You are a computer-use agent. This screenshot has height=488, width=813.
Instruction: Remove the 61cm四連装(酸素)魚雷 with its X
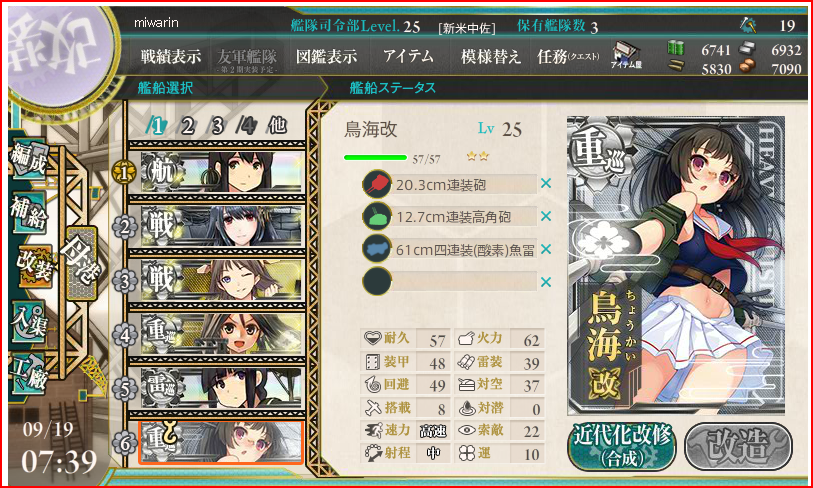coord(545,249)
